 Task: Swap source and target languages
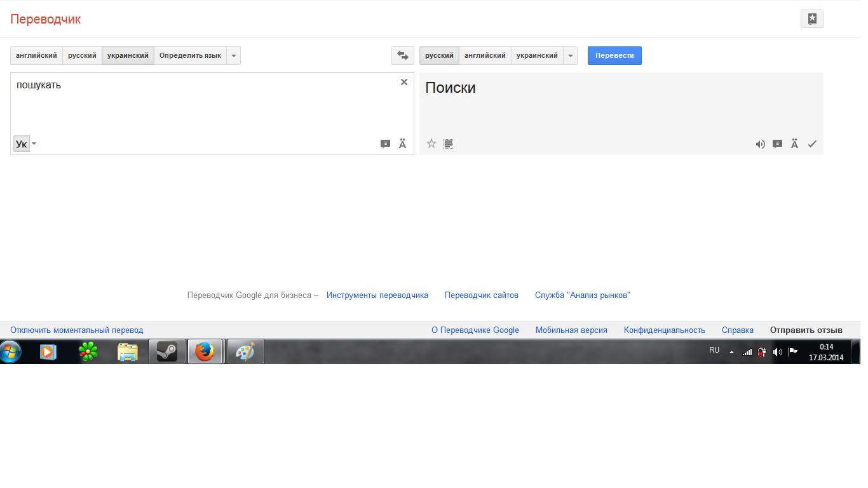(x=403, y=55)
